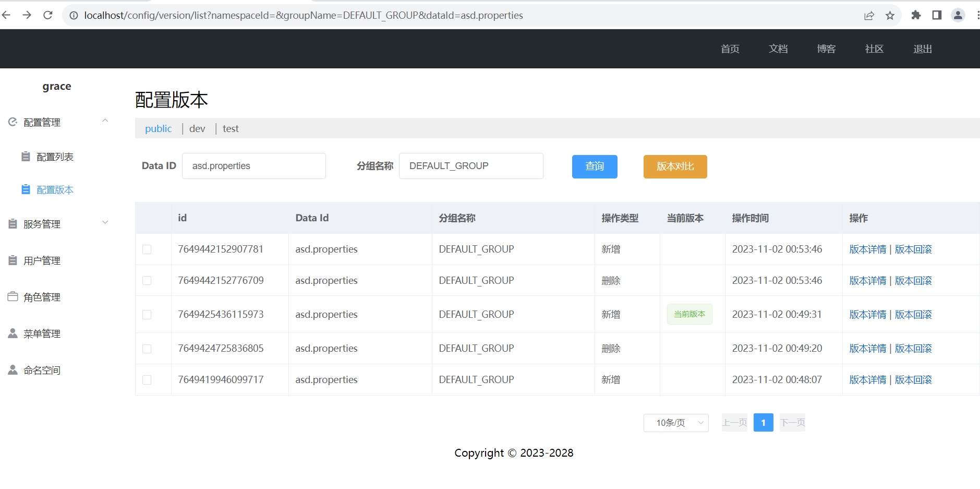Open 版本详情 for id 7649425436115973

[868, 315]
